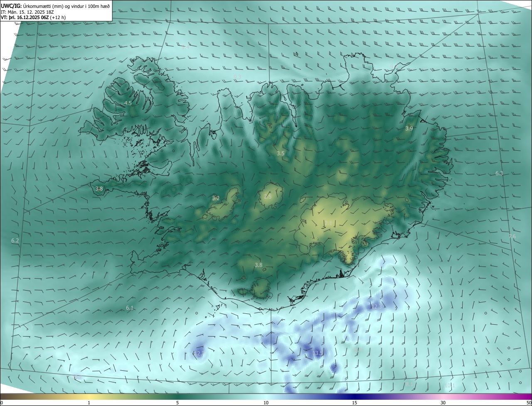Click the '0' tick on the color scale
The image size is (532, 406).
[x=2, y=403]
